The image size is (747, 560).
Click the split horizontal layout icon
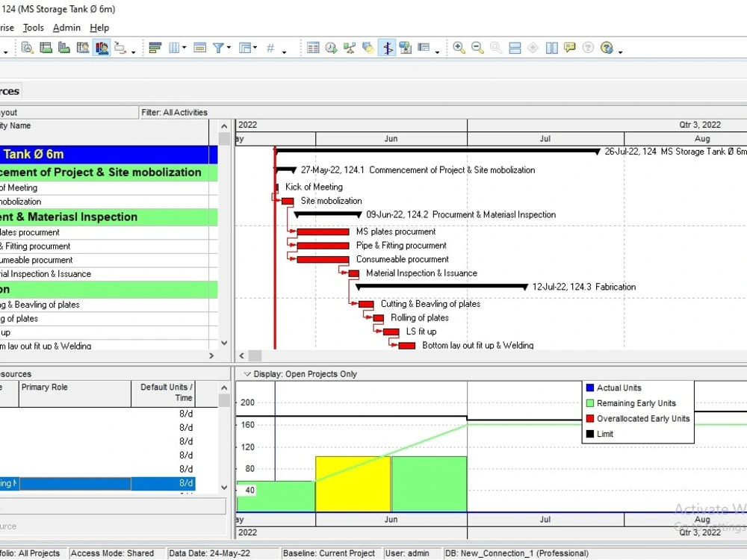[515, 48]
